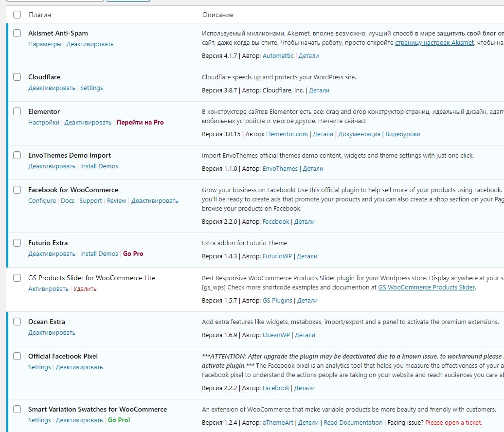This screenshot has height=432, width=504.
Task: Open the FuturioWP author link
Action: [x=277, y=256]
